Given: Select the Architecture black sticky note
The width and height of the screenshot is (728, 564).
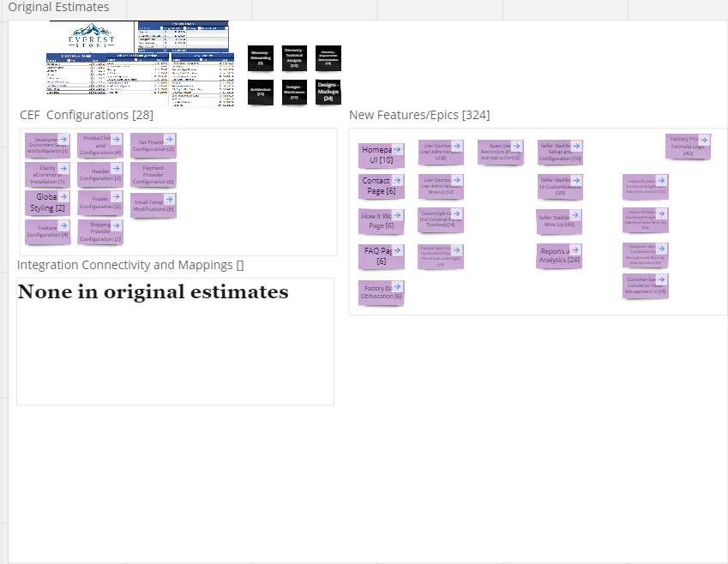Looking at the screenshot, I should [x=261, y=92].
